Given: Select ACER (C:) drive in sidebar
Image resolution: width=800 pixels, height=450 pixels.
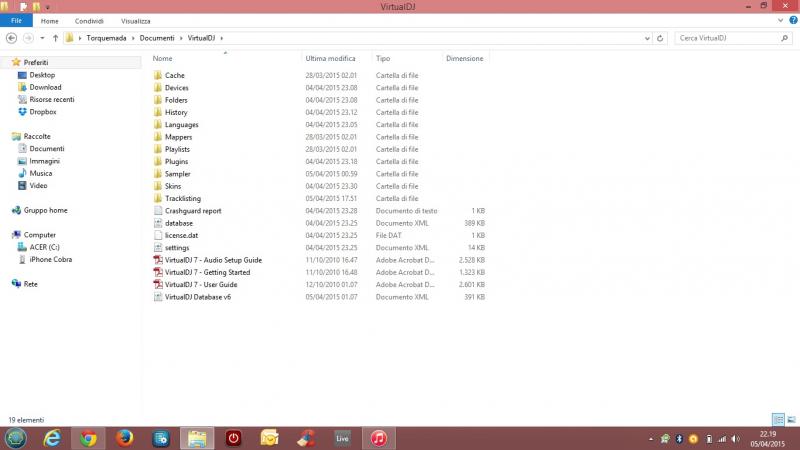Looking at the screenshot, I should tap(44, 247).
